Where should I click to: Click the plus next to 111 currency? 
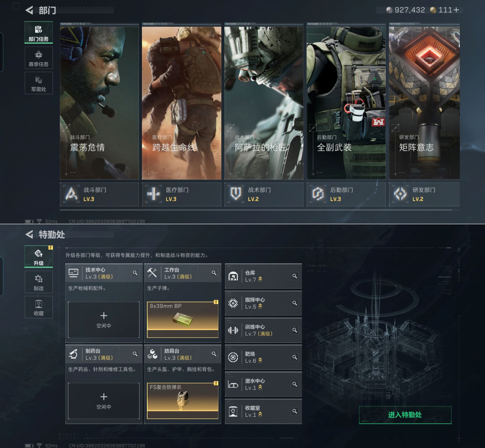(456, 10)
